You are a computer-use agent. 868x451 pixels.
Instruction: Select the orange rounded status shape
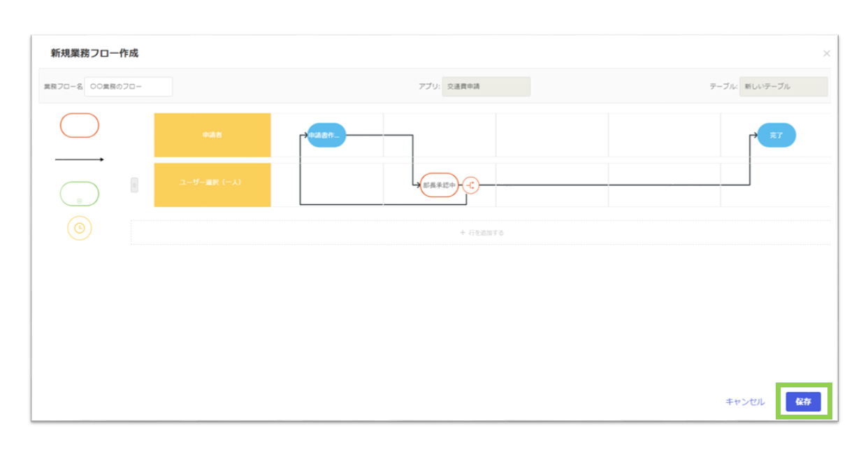point(80,125)
